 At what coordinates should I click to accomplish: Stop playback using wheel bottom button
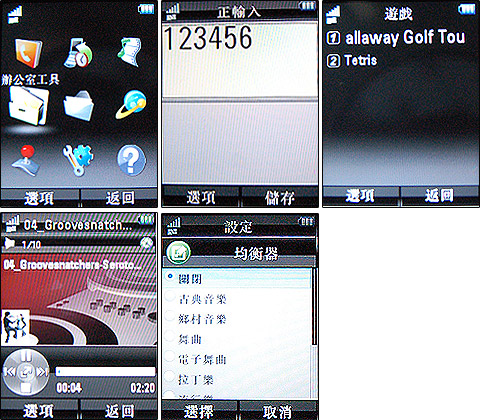[26, 387]
